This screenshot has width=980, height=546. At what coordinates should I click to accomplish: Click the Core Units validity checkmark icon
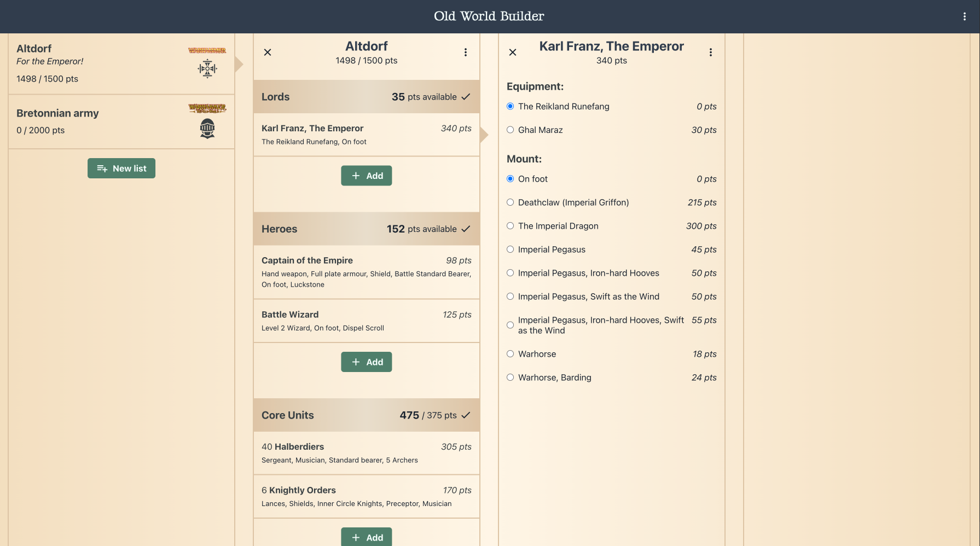pos(466,415)
